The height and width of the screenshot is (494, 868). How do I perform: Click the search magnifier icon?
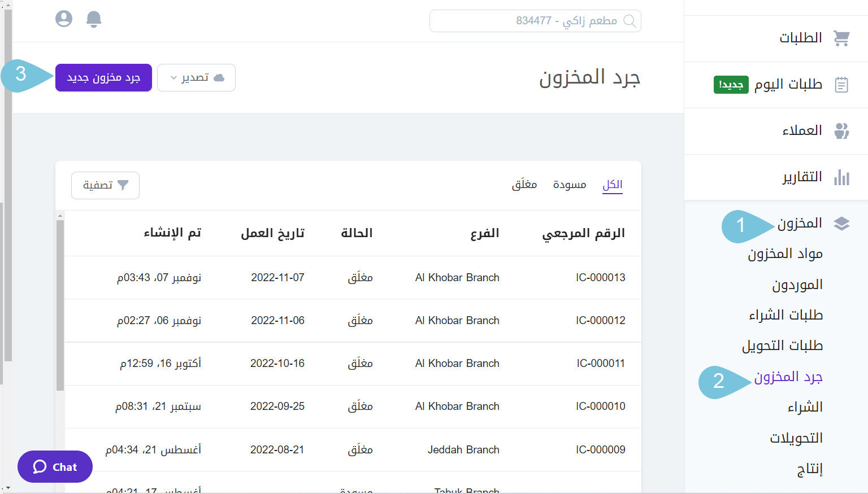pyautogui.click(x=630, y=21)
